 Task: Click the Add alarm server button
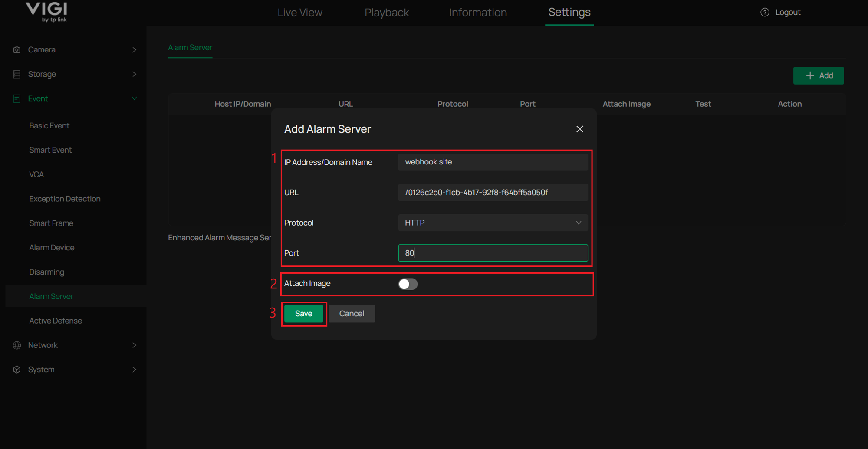(819, 75)
